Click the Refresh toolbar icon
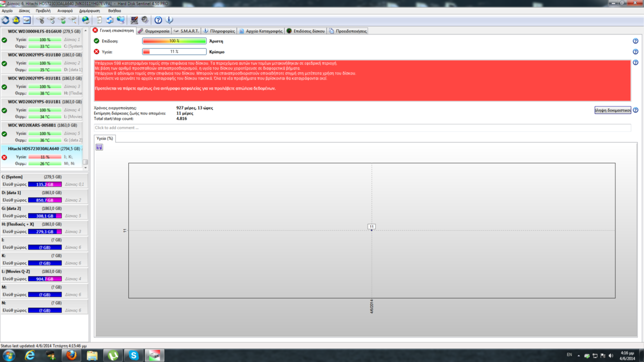 (6, 20)
